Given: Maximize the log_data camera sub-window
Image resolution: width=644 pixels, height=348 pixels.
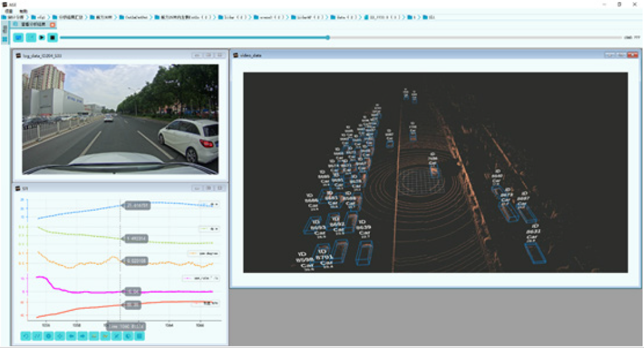Looking at the screenshot, I should coord(208,56).
